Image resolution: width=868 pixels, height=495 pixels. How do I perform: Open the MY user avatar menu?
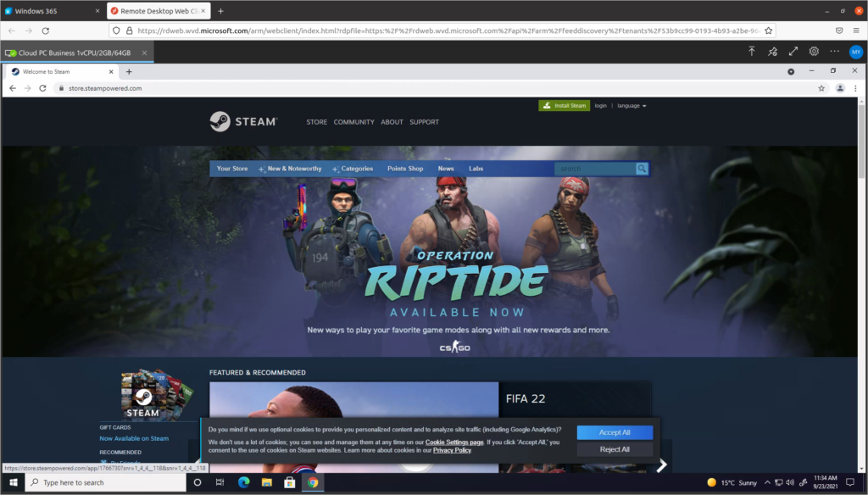[x=856, y=52]
